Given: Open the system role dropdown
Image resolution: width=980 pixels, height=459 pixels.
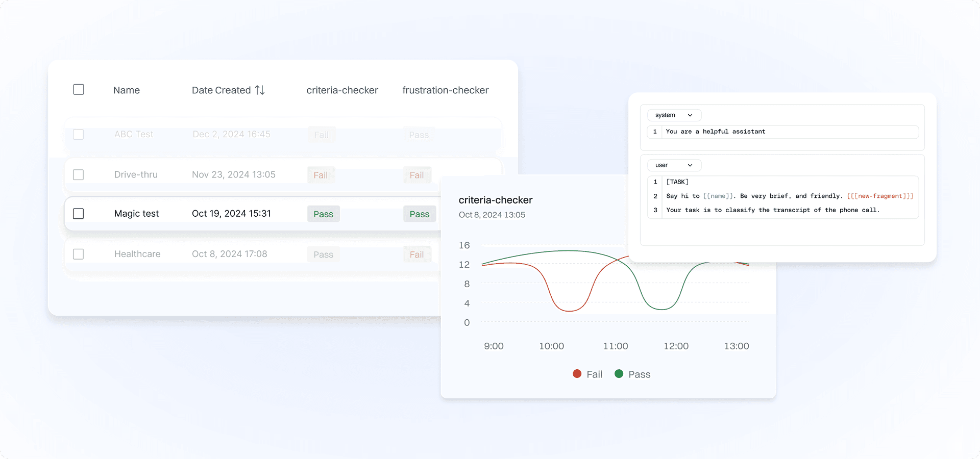Looking at the screenshot, I should [x=674, y=115].
